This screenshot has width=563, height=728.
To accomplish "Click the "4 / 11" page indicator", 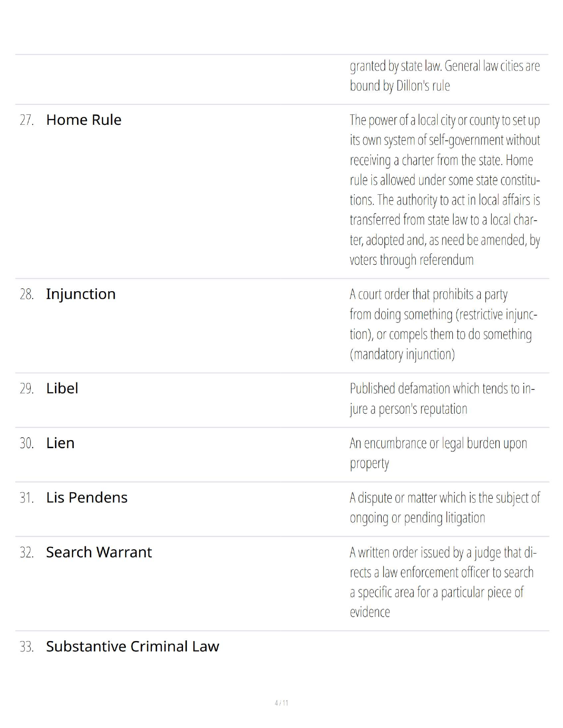I will [x=281, y=703].
